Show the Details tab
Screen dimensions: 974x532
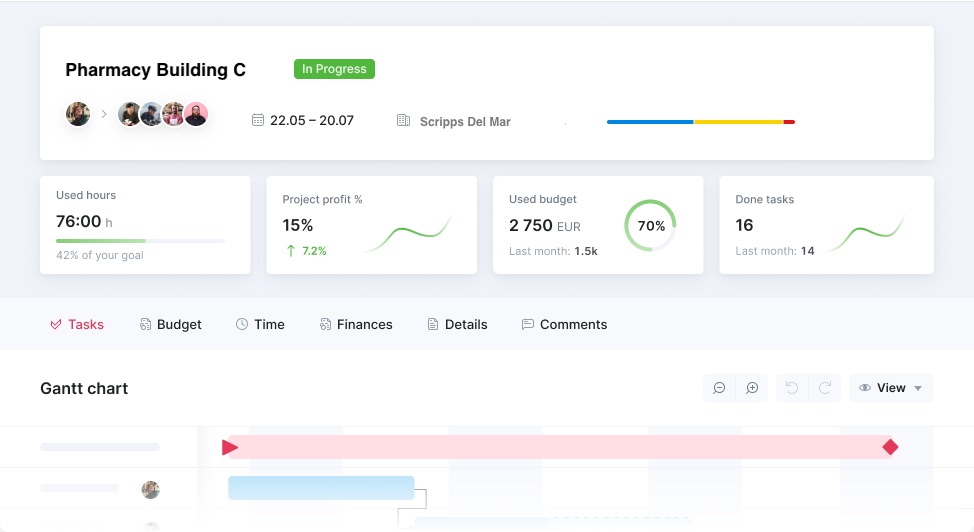click(457, 324)
